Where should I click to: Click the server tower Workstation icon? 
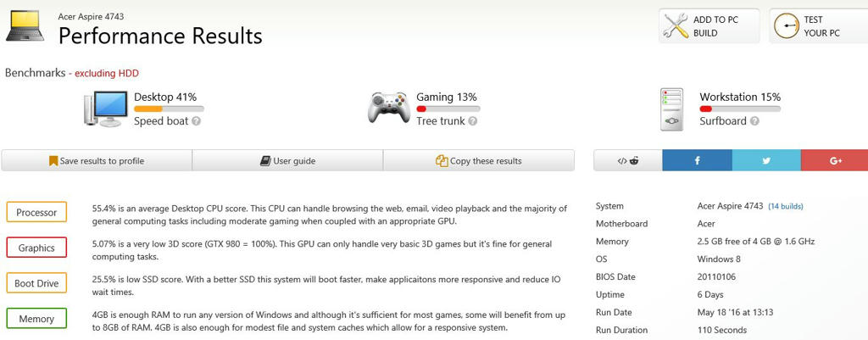point(671,109)
